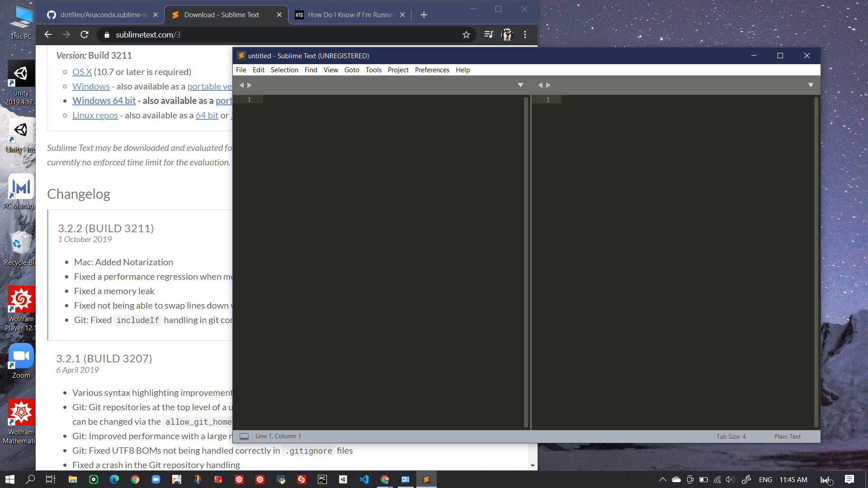868x488 pixels.
Task: Open the Preferences menu in Sublime Text
Action: click(x=432, y=70)
